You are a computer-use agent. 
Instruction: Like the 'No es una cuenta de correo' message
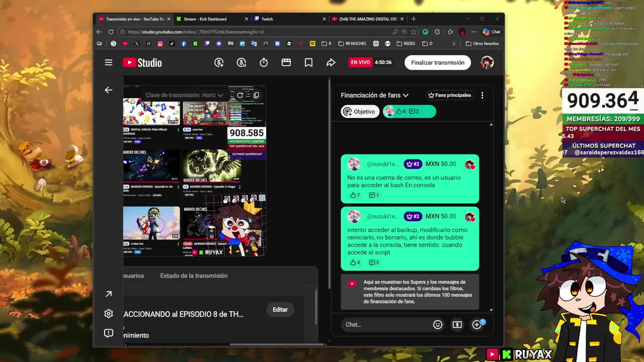[x=355, y=195]
